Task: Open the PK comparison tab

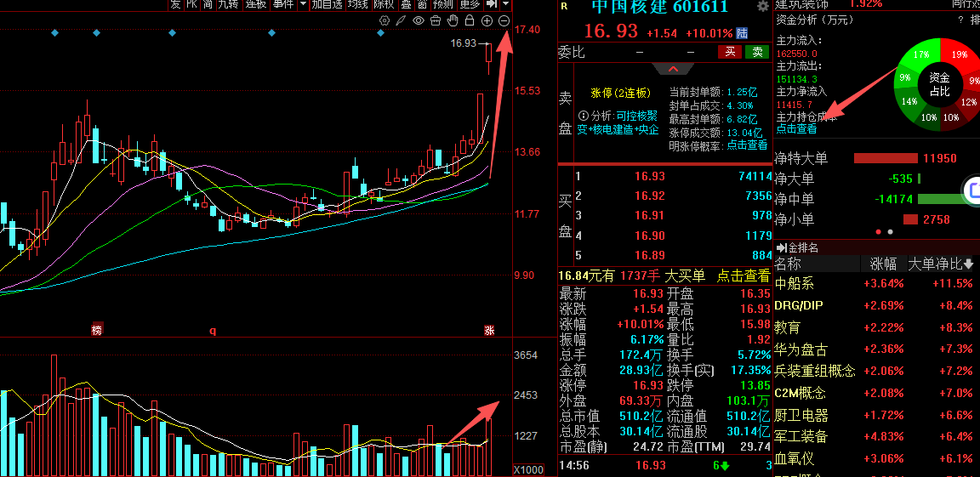Action: coord(191,4)
